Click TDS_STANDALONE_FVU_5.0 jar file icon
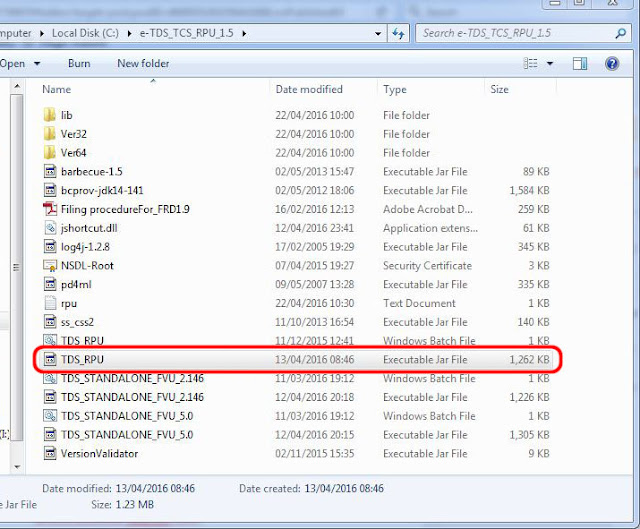Screen dimensions: 640x529 pyautogui.click(x=50, y=435)
